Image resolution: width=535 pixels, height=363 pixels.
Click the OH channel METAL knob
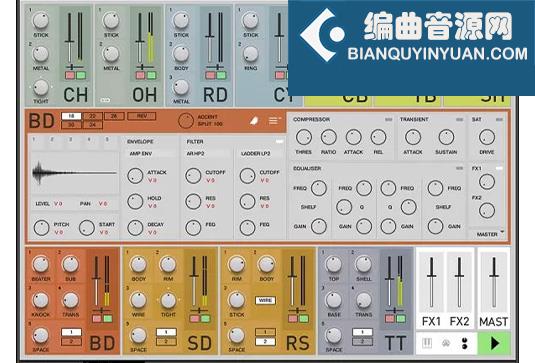[111, 54]
